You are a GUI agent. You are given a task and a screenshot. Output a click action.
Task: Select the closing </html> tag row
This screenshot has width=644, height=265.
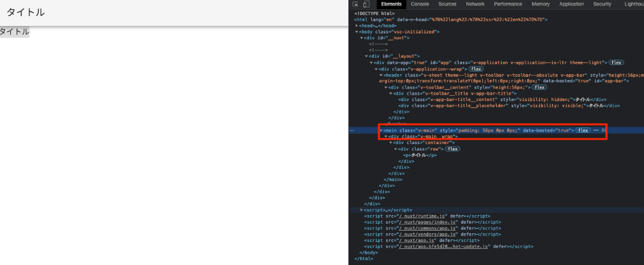(x=364, y=259)
